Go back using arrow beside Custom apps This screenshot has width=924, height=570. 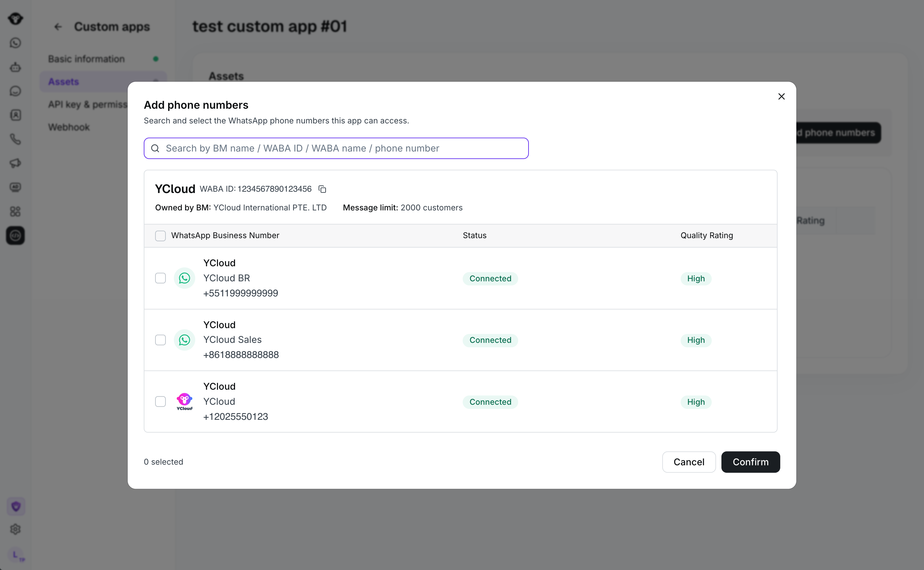click(x=57, y=27)
